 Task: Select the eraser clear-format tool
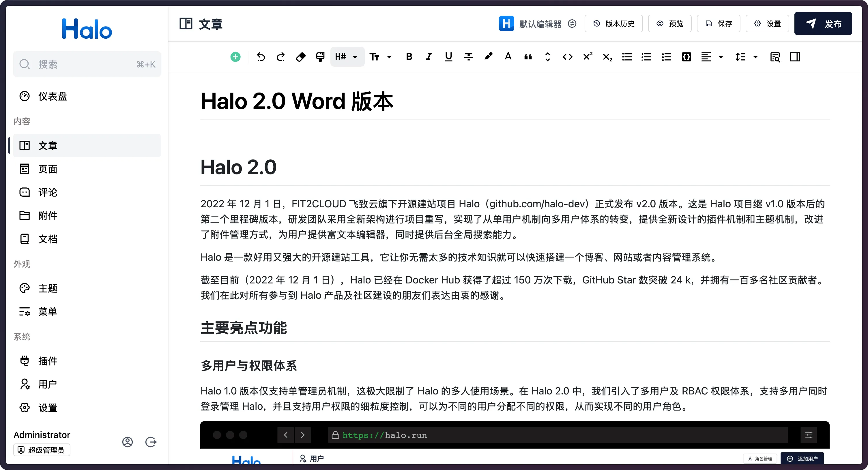pos(300,57)
